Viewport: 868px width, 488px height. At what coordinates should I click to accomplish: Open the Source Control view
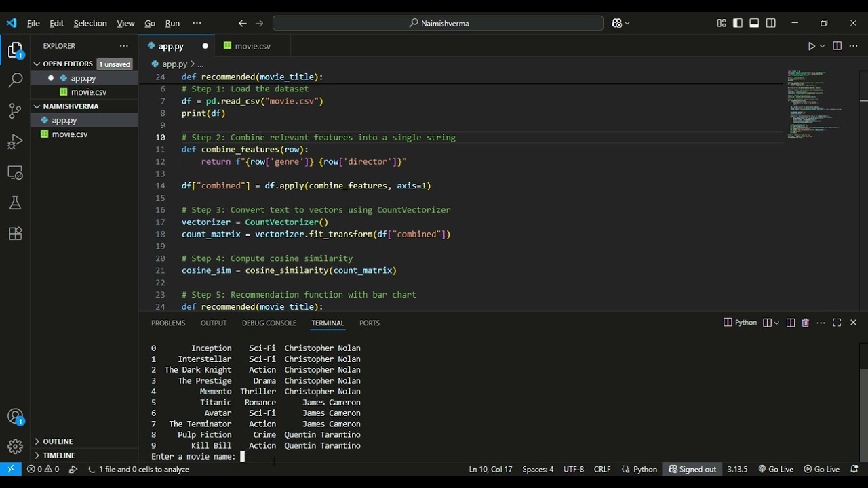15,111
